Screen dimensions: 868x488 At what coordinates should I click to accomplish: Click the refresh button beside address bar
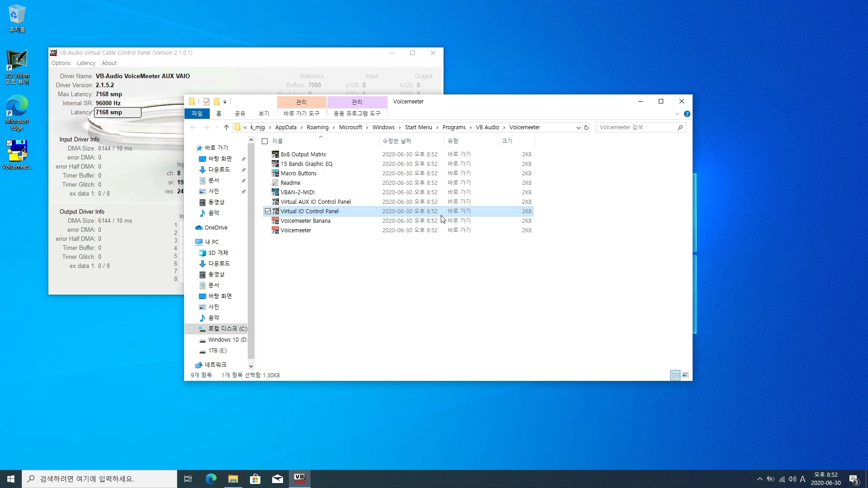pyautogui.click(x=586, y=127)
